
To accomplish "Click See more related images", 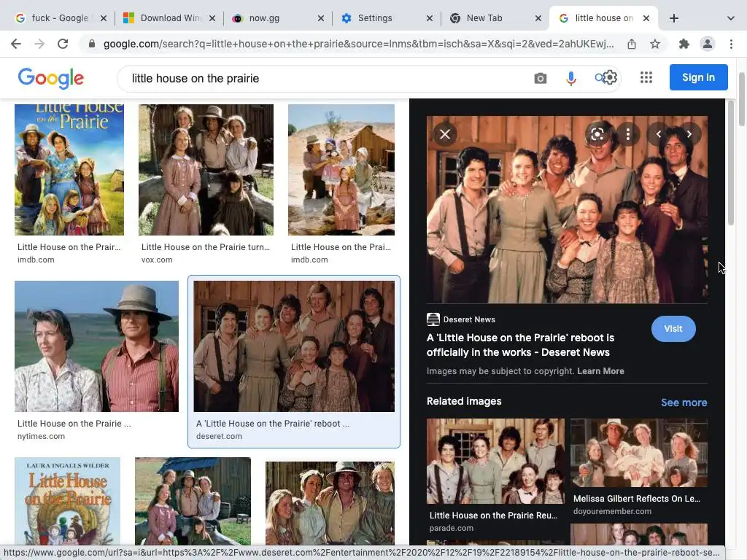I will pyautogui.click(x=684, y=402).
